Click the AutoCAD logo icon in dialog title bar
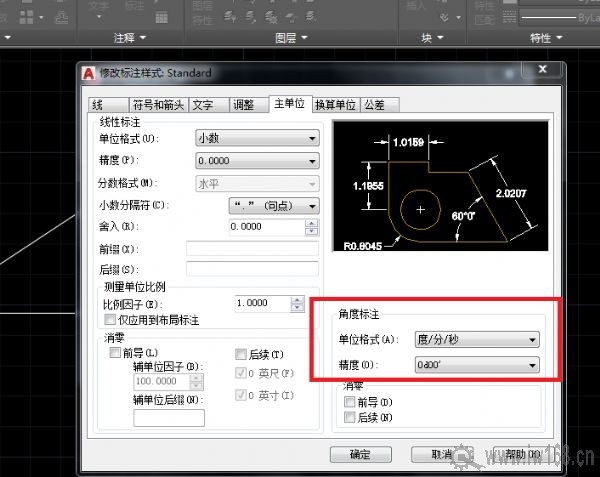This screenshot has height=477, width=600. tap(88, 73)
